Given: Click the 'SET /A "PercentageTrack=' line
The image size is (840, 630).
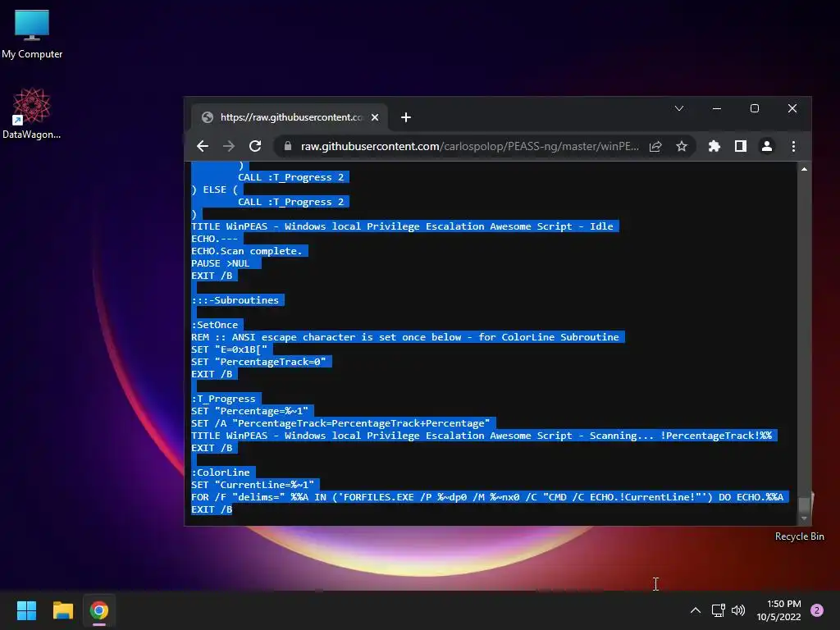Looking at the screenshot, I should tap(340, 423).
